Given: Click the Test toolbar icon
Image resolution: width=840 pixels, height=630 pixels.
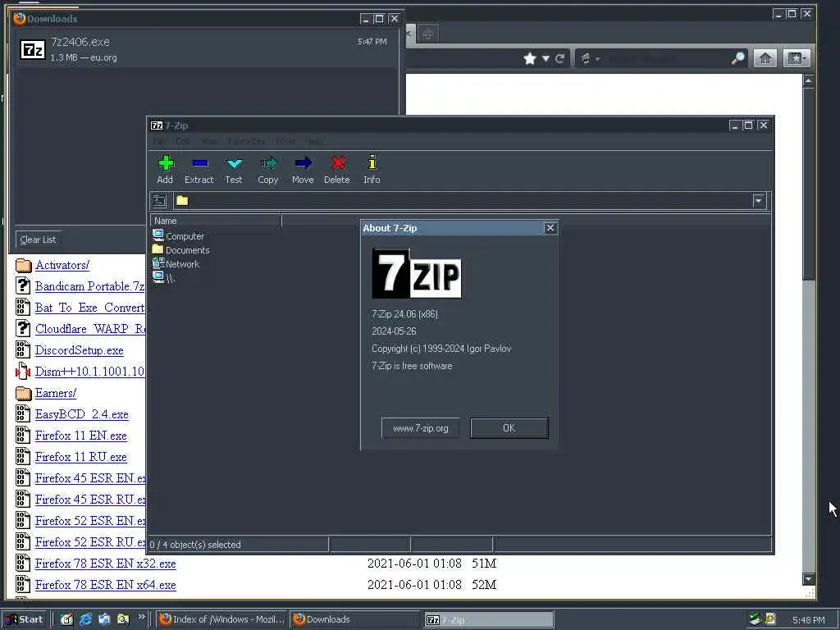Looking at the screenshot, I should 234,163.
